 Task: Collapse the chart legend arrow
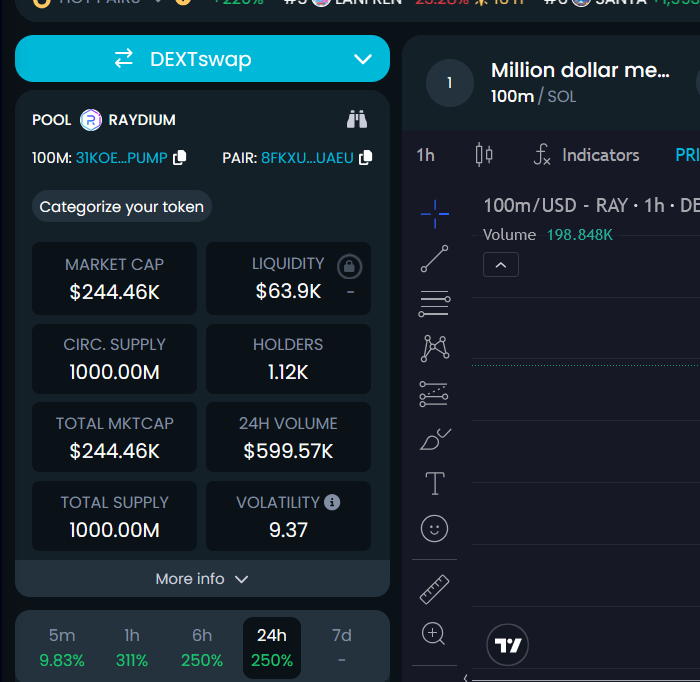(501, 265)
